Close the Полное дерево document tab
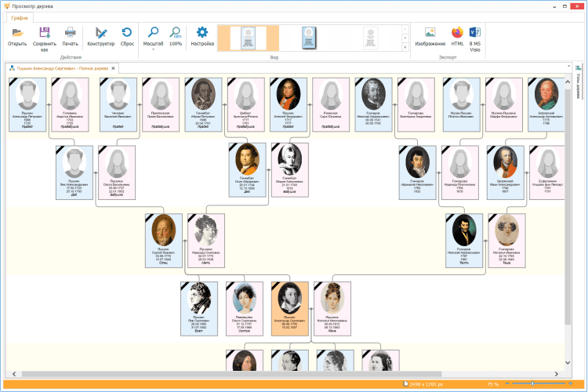The image size is (588, 392). [113, 68]
